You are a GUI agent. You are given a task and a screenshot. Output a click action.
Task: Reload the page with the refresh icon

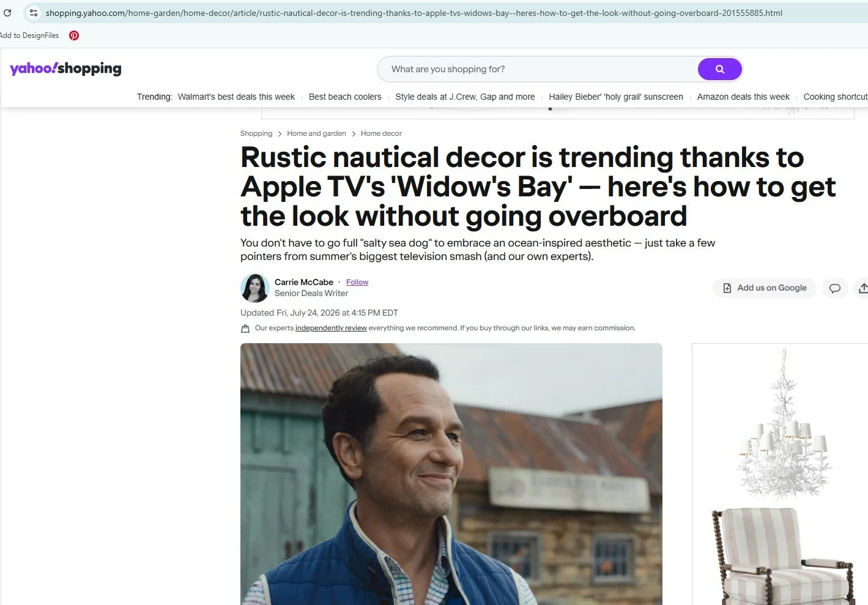7,12
